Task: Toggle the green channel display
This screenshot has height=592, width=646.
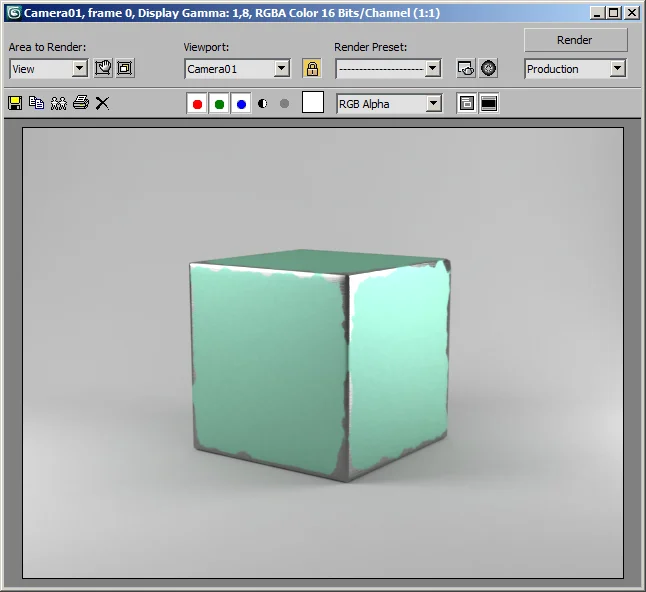Action: [219, 104]
